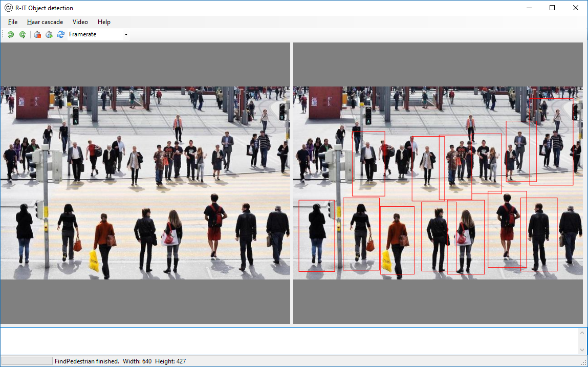Image resolution: width=588 pixels, height=367 pixels.
Task: Click the R-IT app icon in the title bar
Action: click(8, 8)
